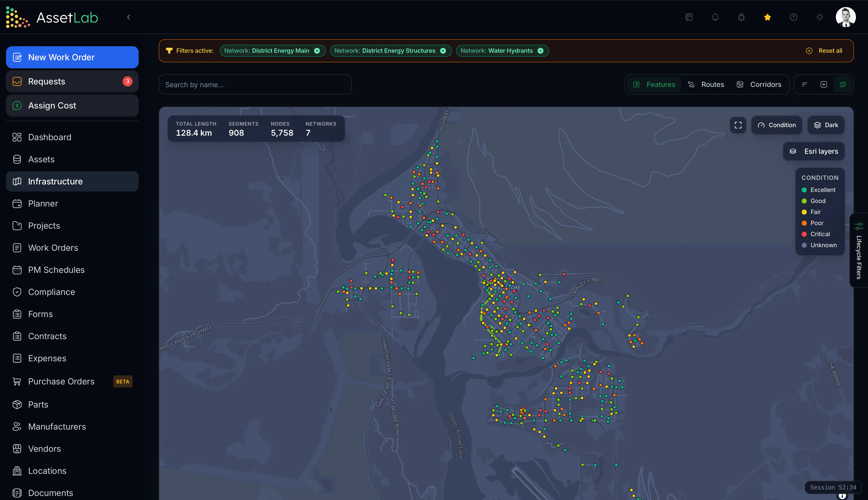Click the Compliance shield icon in sidebar
This screenshot has width=868, height=500.
click(x=17, y=292)
